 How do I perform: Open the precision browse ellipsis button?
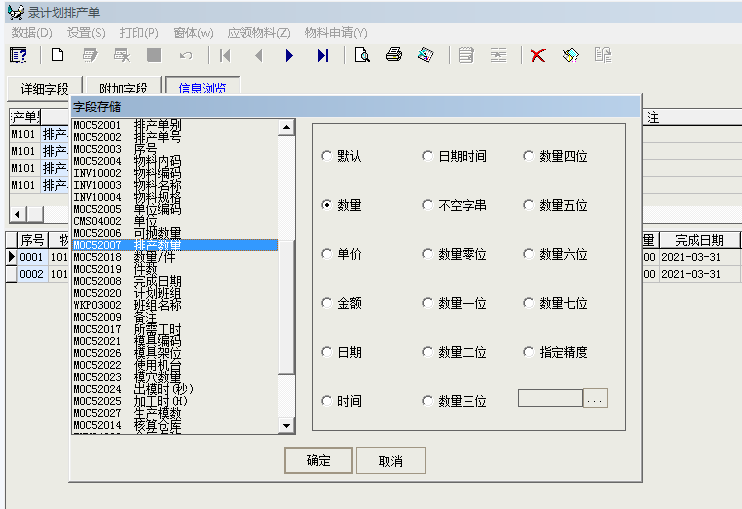[x=595, y=398]
